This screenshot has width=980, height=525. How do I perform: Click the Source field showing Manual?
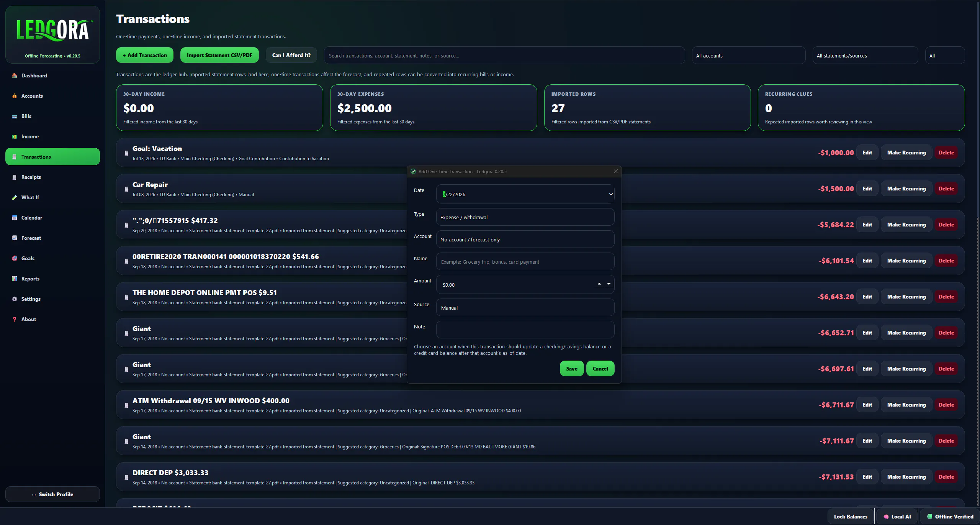[x=525, y=308]
